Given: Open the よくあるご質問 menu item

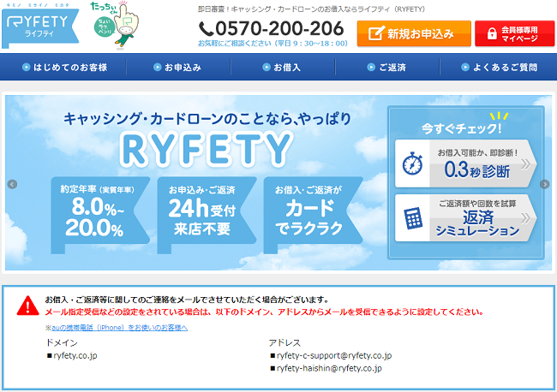Looking at the screenshot, I should pyautogui.click(x=499, y=67).
